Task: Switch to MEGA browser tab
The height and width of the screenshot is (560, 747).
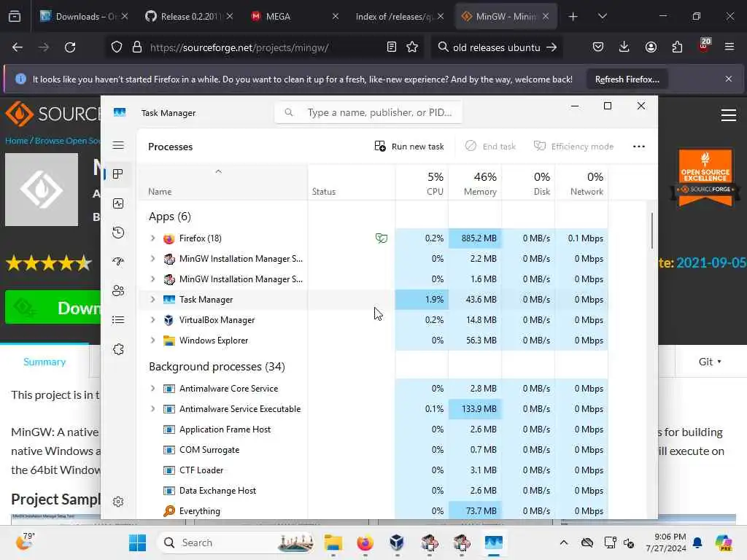Action: click(x=294, y=16)
